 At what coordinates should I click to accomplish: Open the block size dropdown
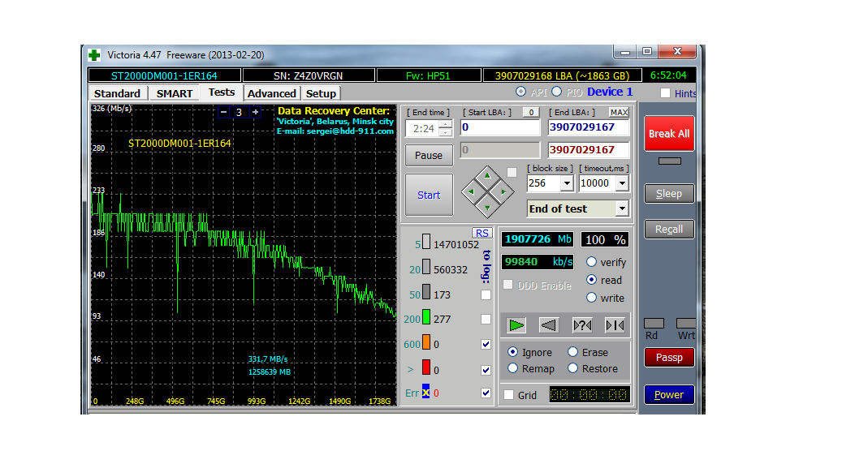[567, 183]
